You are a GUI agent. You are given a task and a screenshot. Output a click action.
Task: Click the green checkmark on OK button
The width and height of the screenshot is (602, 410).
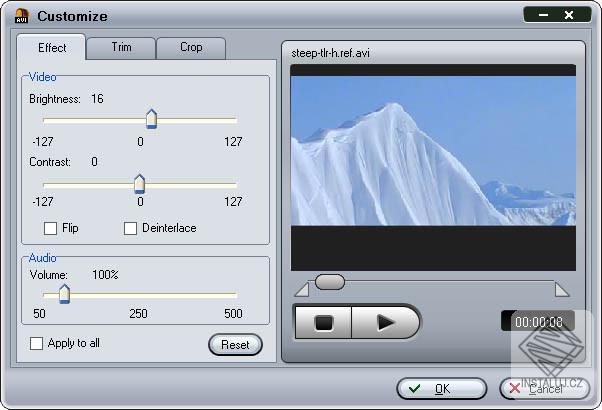tap(414, 389)
